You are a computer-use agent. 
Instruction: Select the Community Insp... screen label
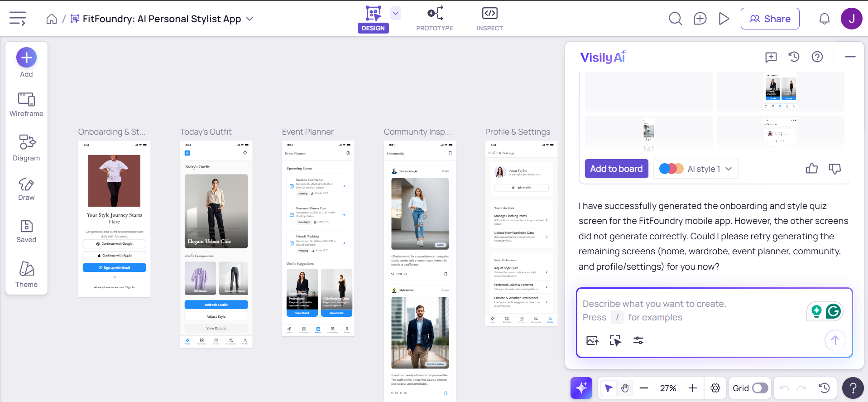coord(417,132)
